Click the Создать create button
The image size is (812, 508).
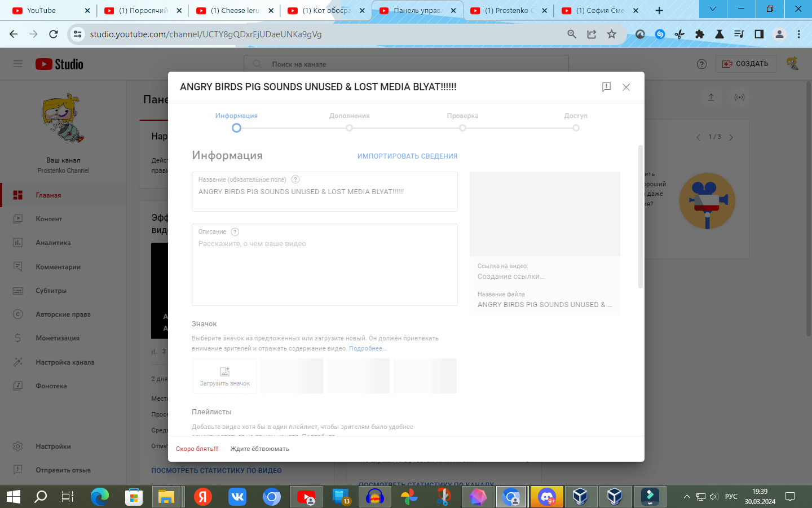(745, 64)
